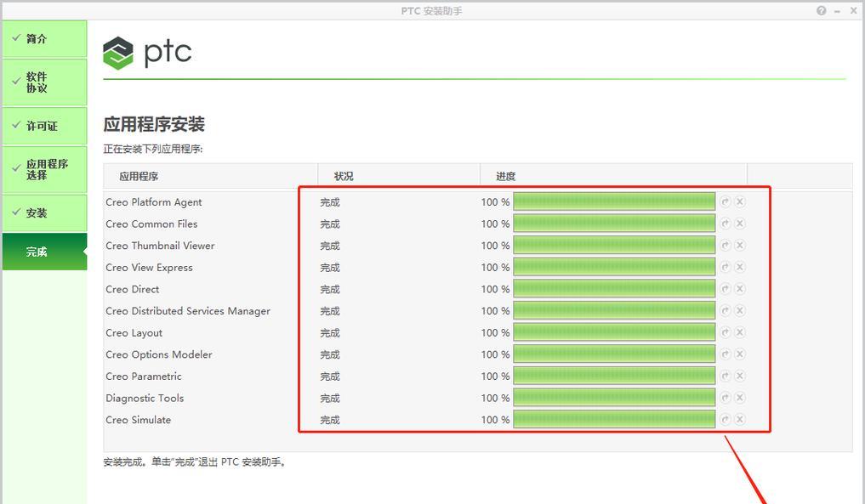
Task: Click the 100 % value for Creo Parametric
Action: (495, 376)
